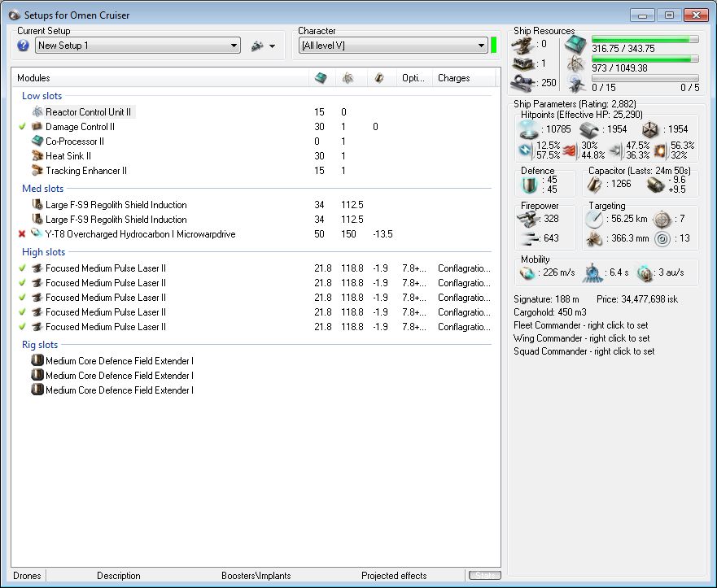The height and width of the screenshot is (588, 717).
Task: Click the turret hardpoints icon
Action: [x=522, y=45]
